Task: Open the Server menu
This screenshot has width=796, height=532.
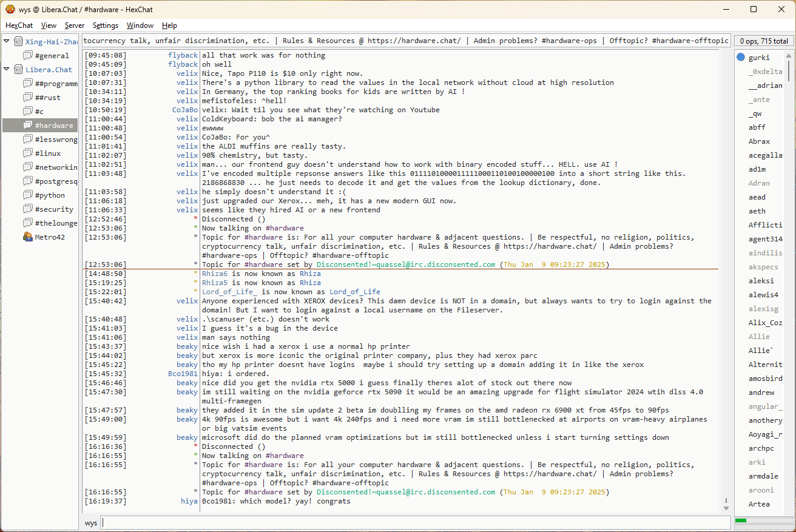Action: pos(75,25)
